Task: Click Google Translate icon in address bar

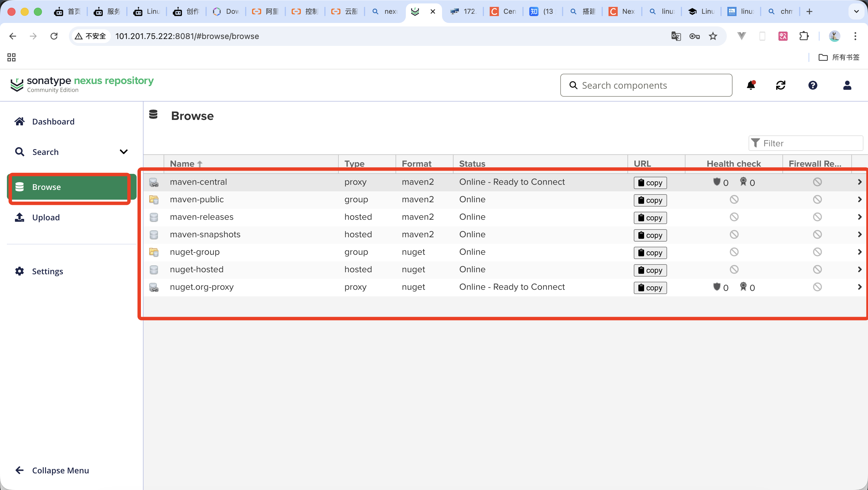Action: pyautogui.click(x=676, y=36)
